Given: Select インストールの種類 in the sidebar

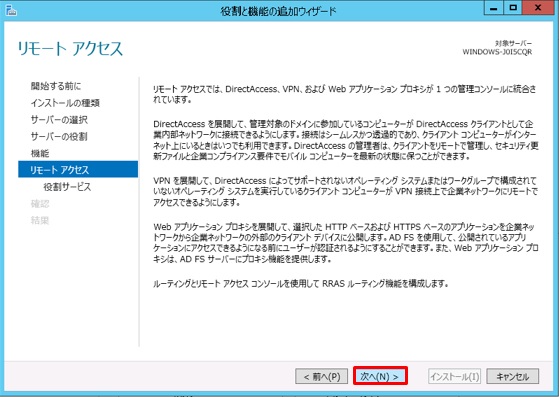Looking at the screenshot, I should tap(65, 103).
